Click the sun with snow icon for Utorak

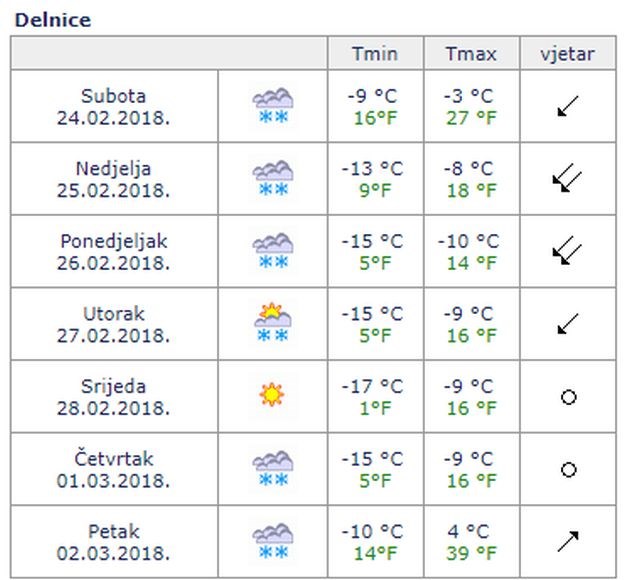tap(273, 323)
